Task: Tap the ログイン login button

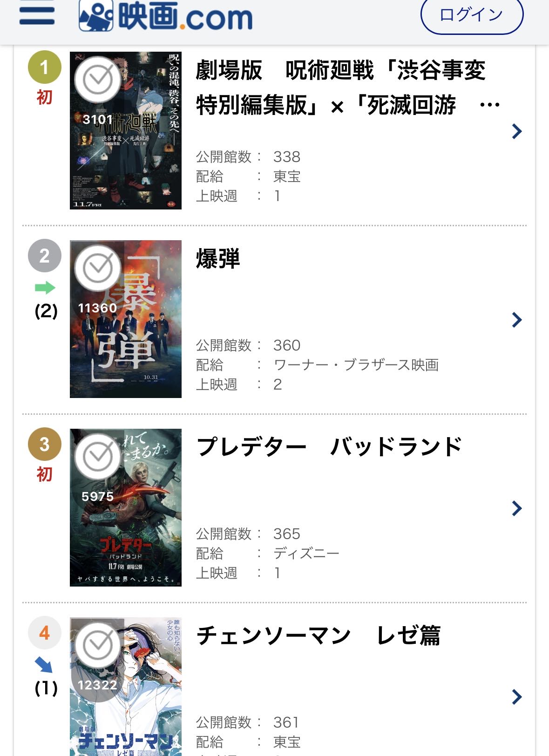Action: [472, 15]
